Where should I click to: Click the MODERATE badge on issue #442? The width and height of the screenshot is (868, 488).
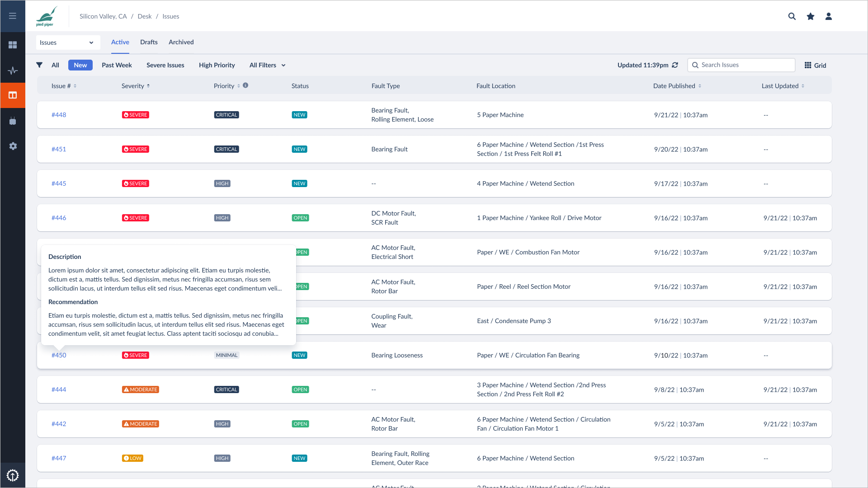click(x=141, y=424)
